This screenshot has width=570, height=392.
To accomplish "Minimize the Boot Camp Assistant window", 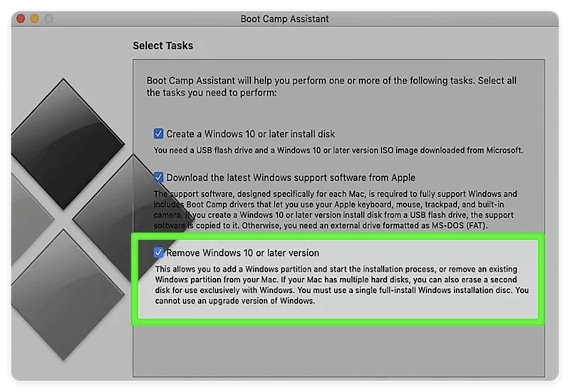I will point(34,19).
